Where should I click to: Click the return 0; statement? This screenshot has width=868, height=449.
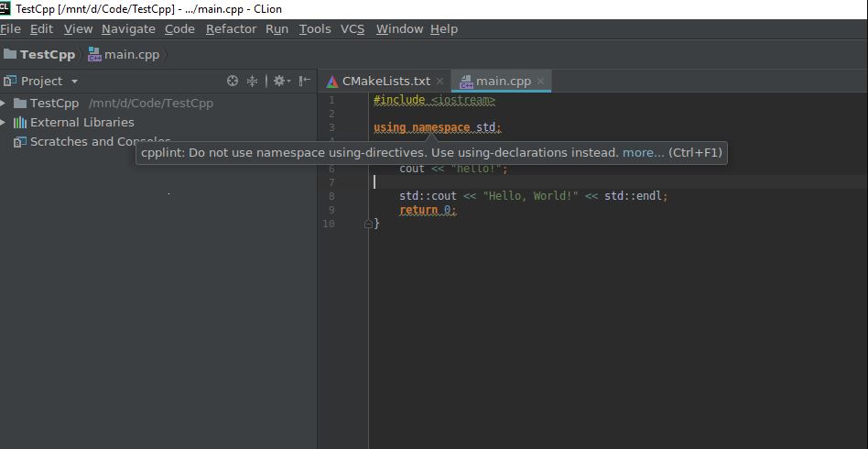[x=428, y=210]
